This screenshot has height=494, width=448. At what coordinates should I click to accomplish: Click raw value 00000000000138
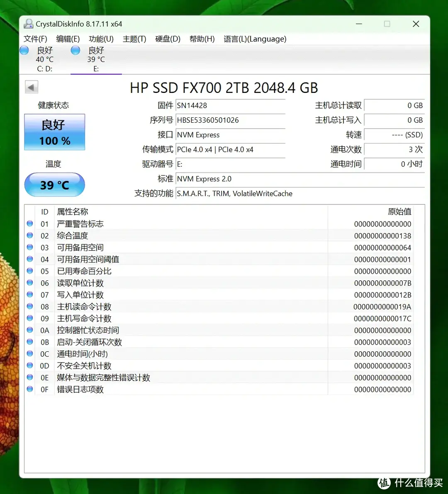coord(382,236)
